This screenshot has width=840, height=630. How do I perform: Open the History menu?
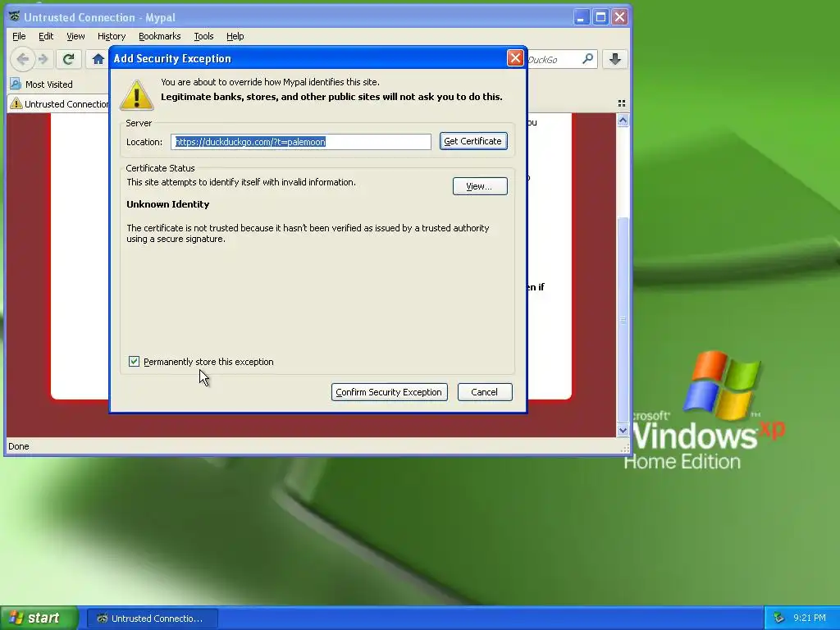pyautogui.click(x=112, y=36)
